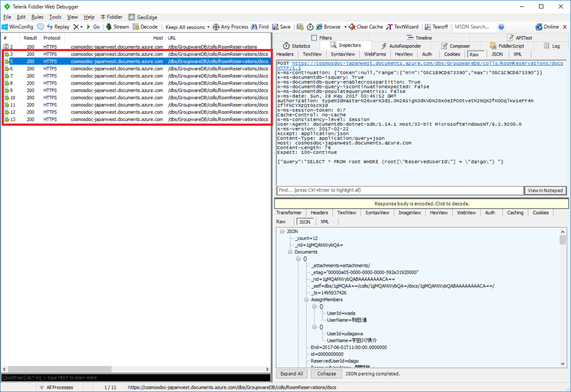Open Keep: All sessions dropdown
The width and height of the screenshot is (571, 392).
[x=187, y=27]
